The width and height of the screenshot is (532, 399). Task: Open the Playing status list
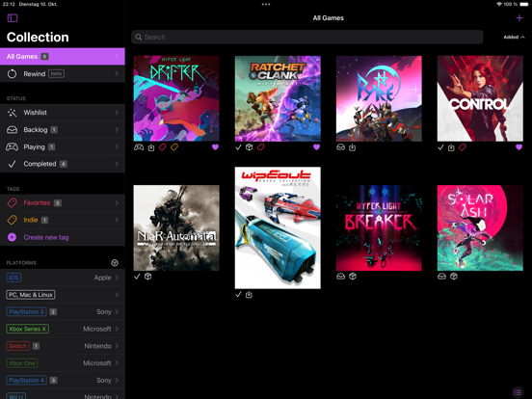[63, 146]
